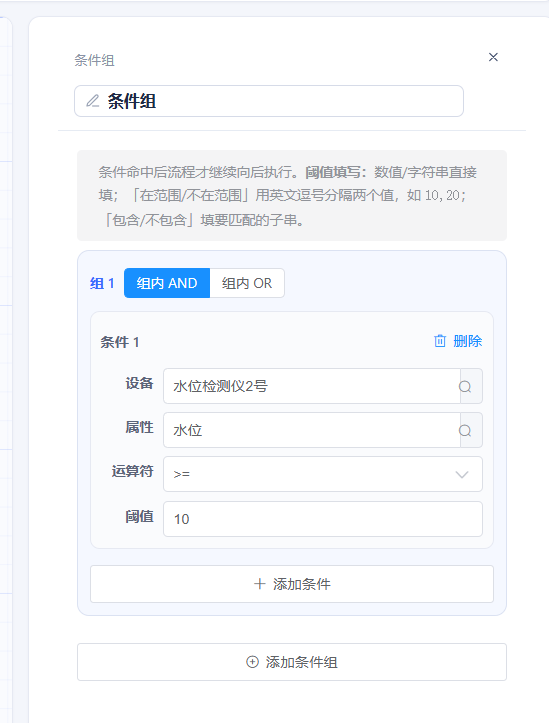Viewport: 549px width, 723px height.
Task: Open device search via magnifier icon in 设备 row
Action: (x=465, y=386)
